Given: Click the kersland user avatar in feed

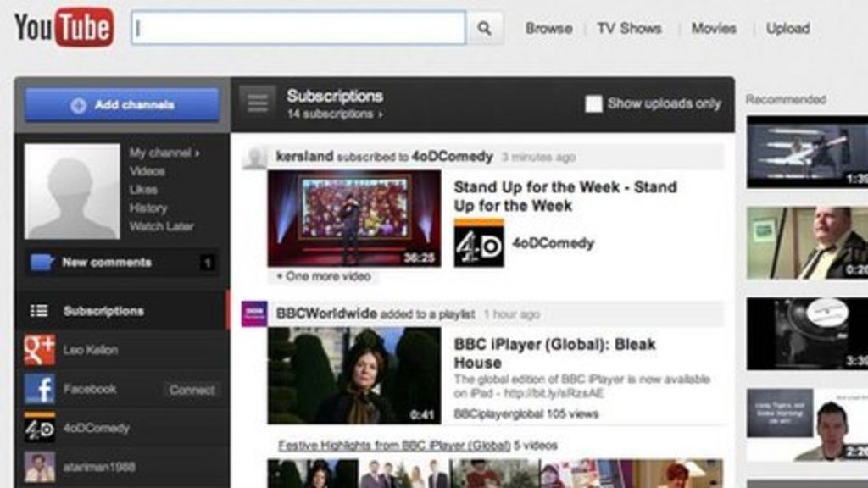Looking at the screenshot, I should click(x=254, y=157).
